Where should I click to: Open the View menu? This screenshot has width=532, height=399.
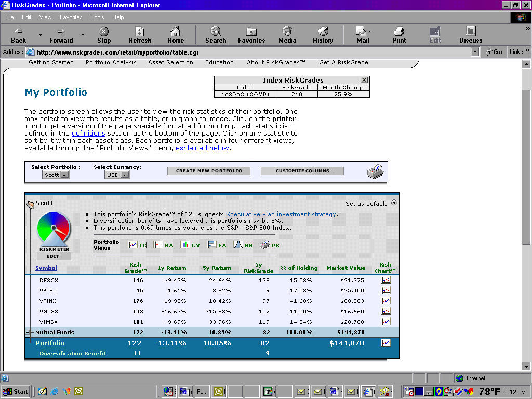45,17
